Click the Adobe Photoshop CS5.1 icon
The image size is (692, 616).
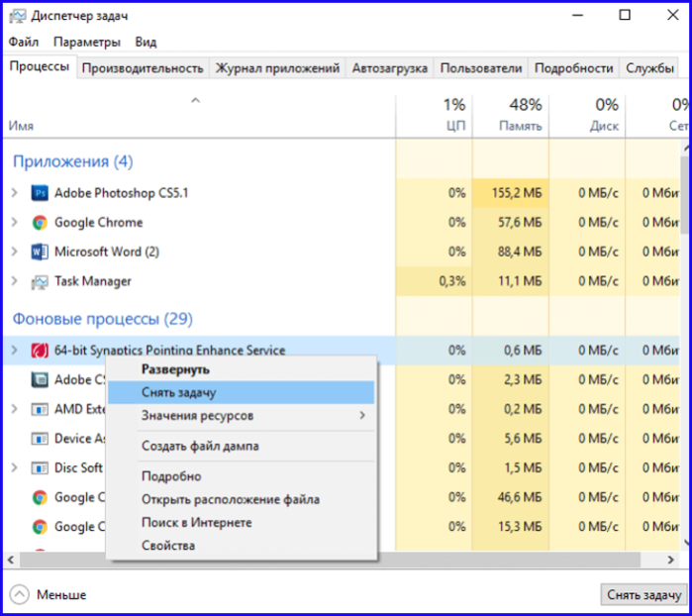coord(40,193)
